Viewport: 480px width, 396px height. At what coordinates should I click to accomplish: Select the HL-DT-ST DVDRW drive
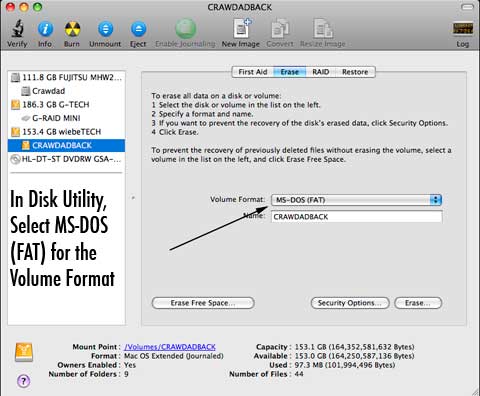(66, 159)
